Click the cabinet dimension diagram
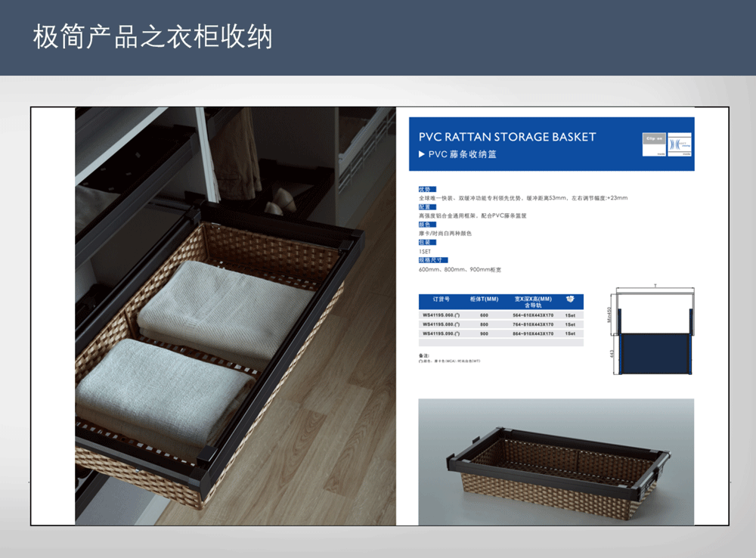The height and width of the screenshot is (558, 756). click(x=654, y=330)
